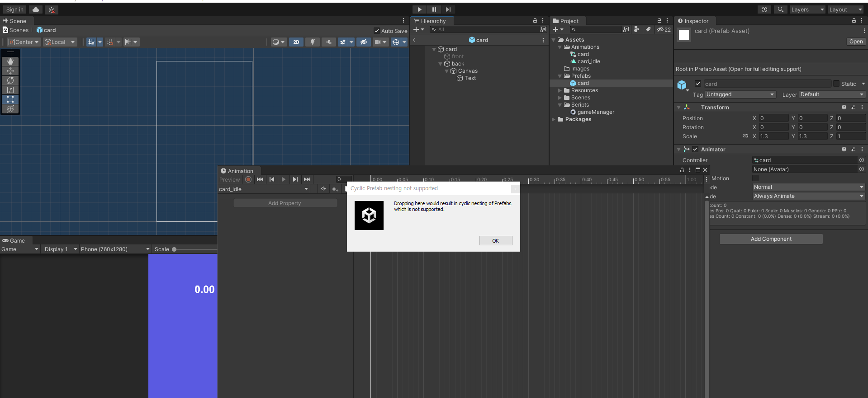The width and height of the screenshot is (868, 398).
Task: Go to last keyframe in Animation
Action: (307, 179)
